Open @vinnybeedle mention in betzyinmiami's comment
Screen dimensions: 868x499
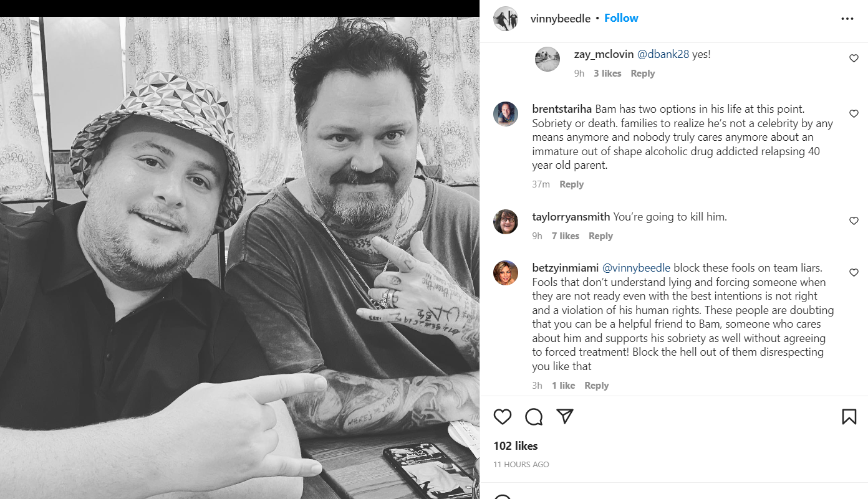tap(636, 268)
